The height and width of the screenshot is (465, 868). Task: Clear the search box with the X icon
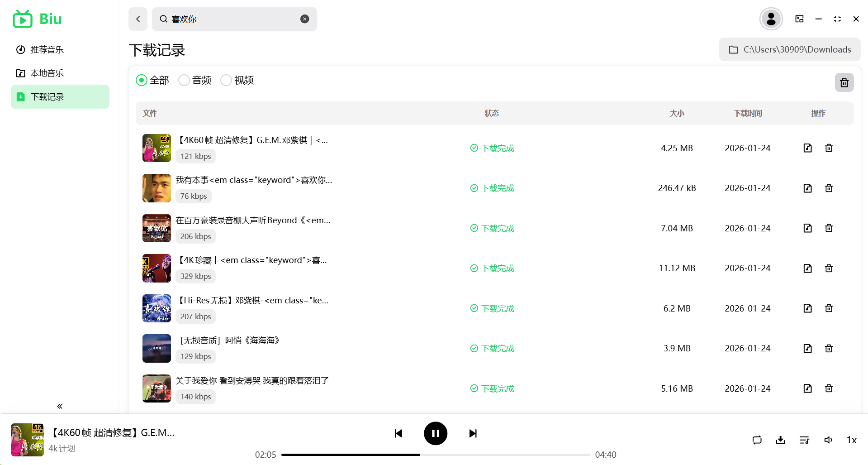[x=304, y=19]
